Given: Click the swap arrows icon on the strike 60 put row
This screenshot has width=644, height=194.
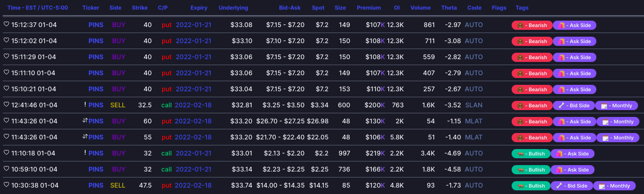Looking at the screenshot, I should coord(85,121).
